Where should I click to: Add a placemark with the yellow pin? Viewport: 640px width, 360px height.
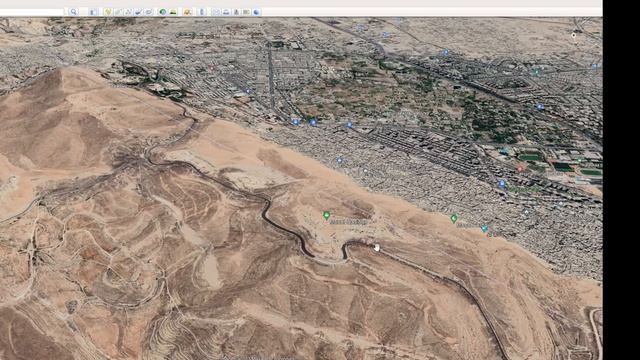(108, 12)
